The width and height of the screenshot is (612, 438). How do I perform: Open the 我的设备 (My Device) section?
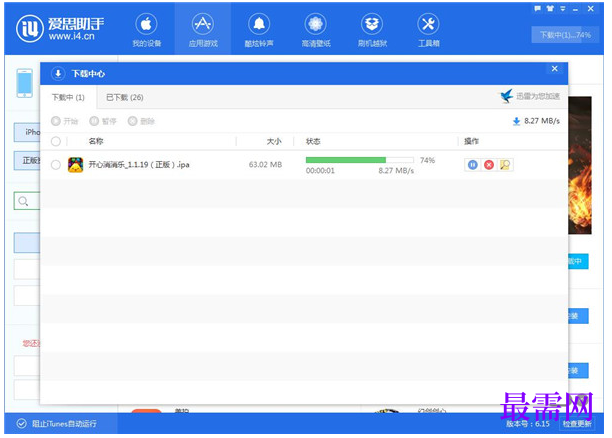(x=146, y=30)
